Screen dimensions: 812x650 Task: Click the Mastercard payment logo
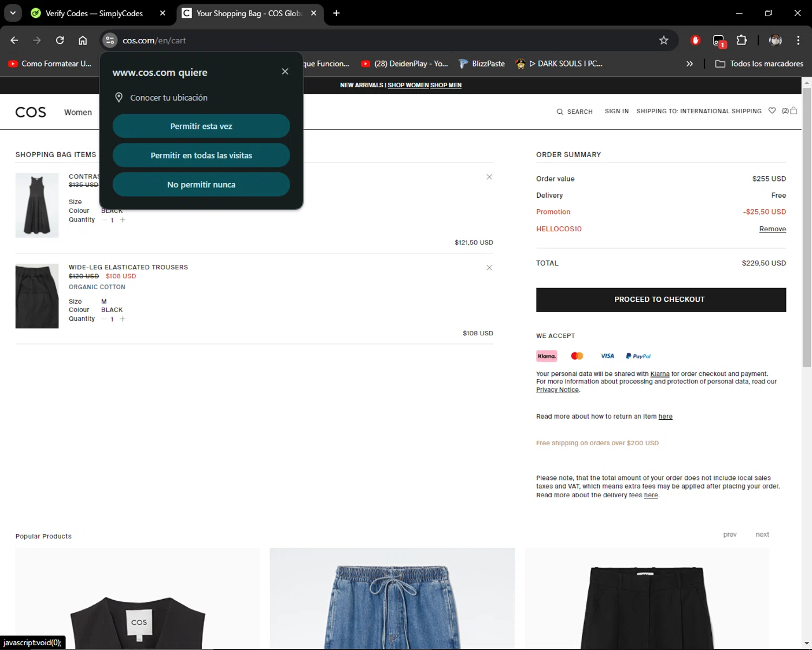577,356
